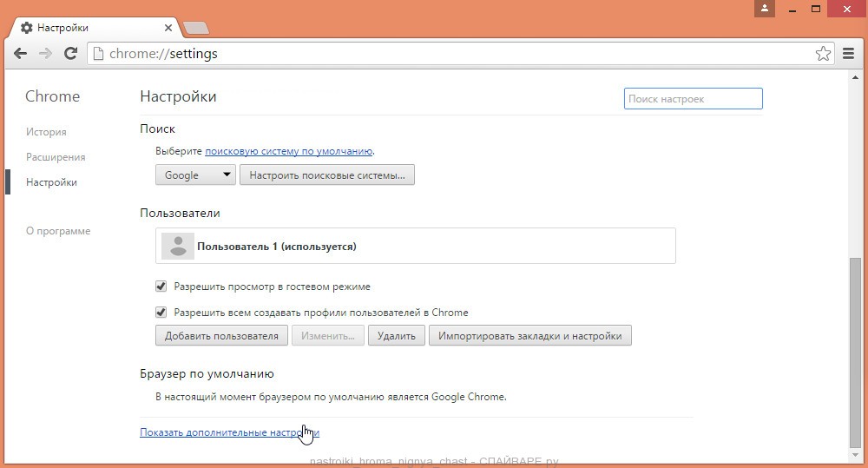Close the Chrome window
868x468 pixels.
click(847, 9)
